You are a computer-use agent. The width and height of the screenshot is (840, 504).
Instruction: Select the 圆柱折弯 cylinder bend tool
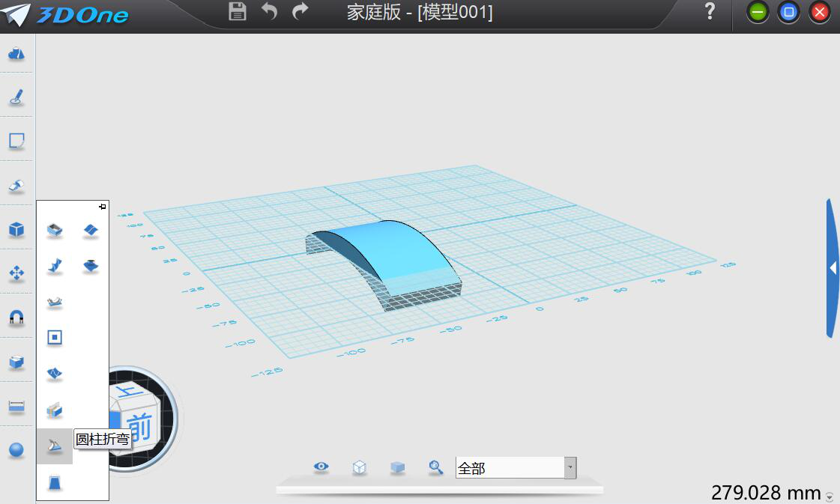point(55,446)
